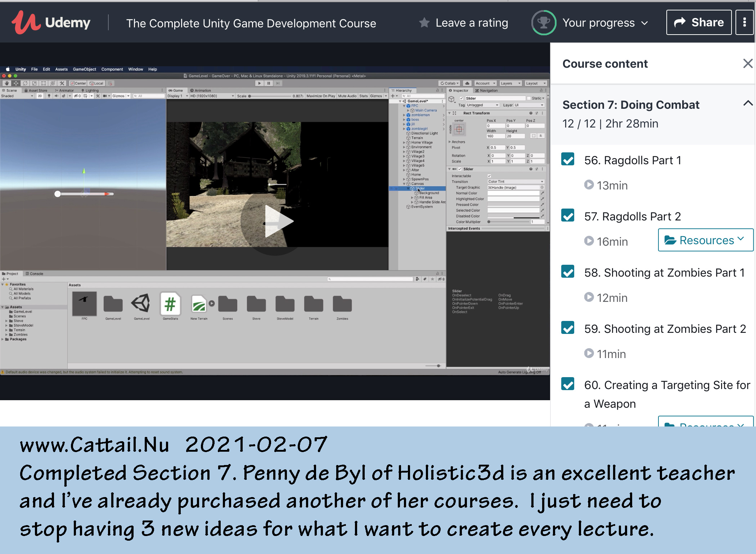Select the Hand tool in Unity toolbar
Screen dimensions: 756x554
(x=6, y=83)
